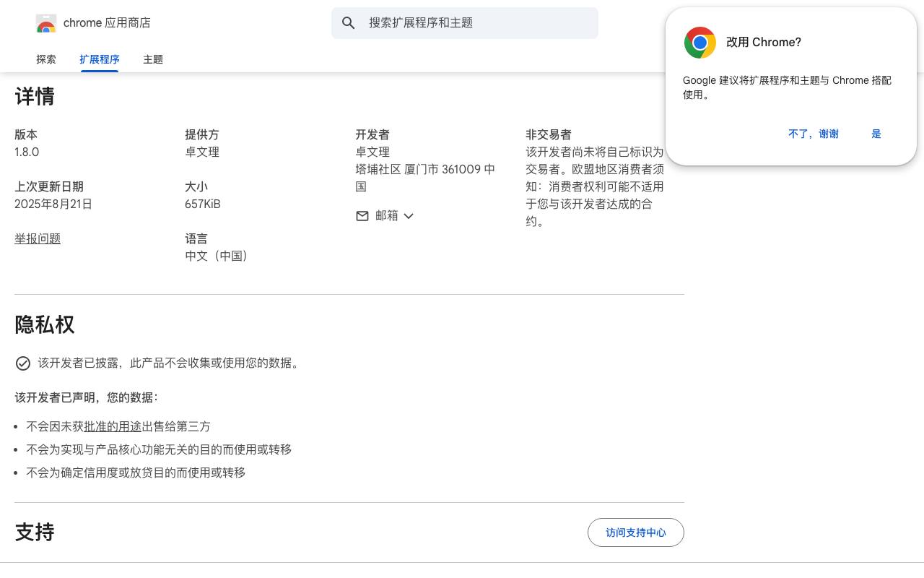Focus the 搜索扩展程序和主题 search field
Viewport: 924px width, 578px height.
(x=465, y=23)
